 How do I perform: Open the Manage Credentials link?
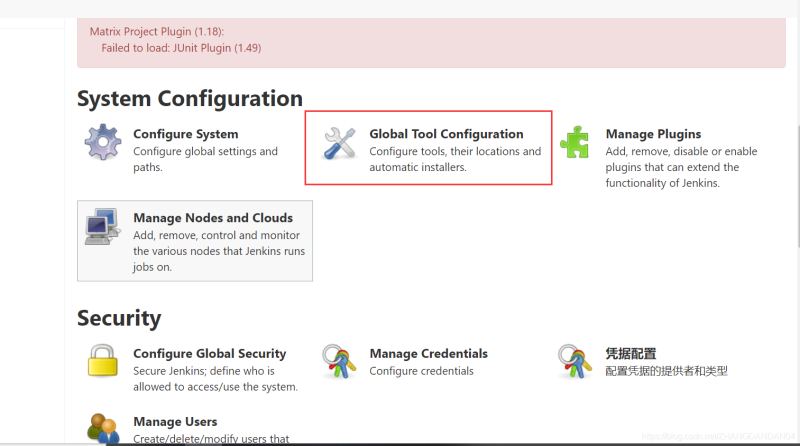point(428,354)
